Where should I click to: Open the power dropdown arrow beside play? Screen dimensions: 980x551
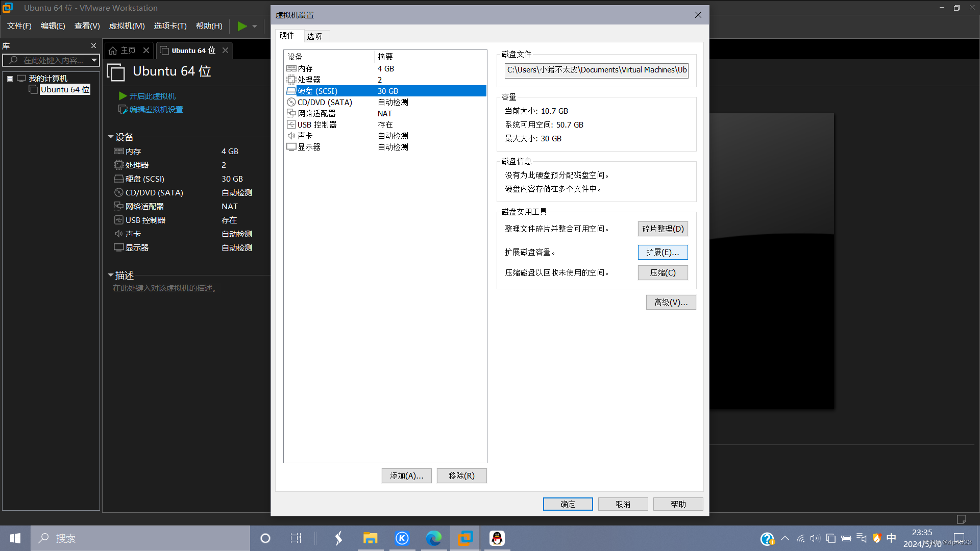(x=255, y=27)
